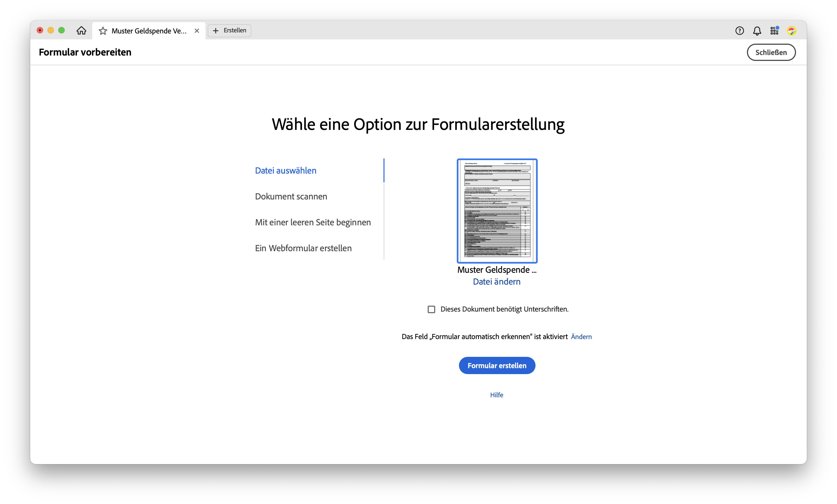Choose Ein Webformular erstellen option
The height and width of the screenshot is (504, 837).
(303, 248)
